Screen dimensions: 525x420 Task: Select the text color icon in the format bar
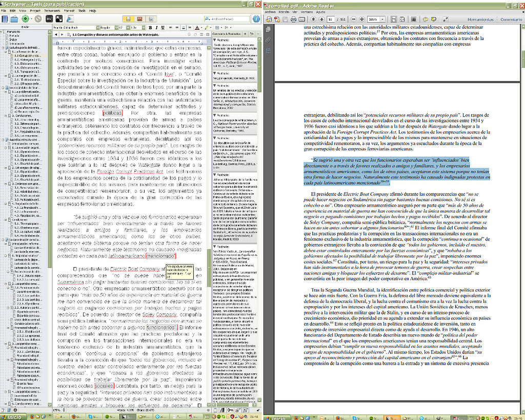(x=197, y=26)
